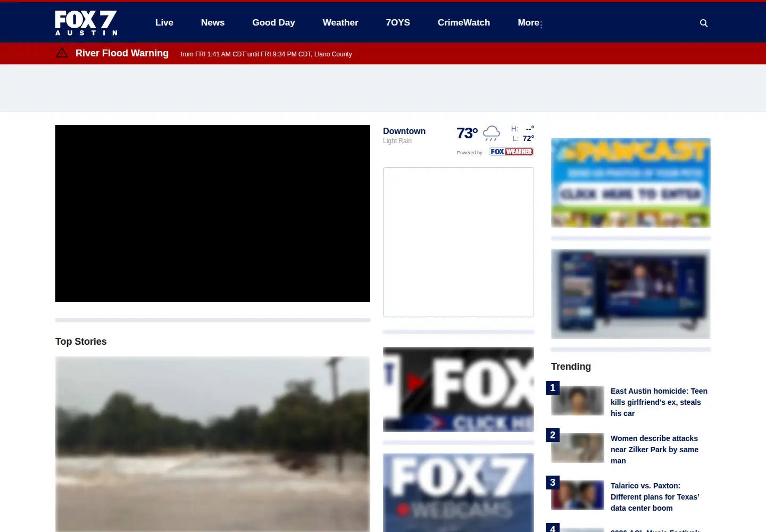The width and height of the screenshot is (766, 532).
Task: Open Women describe attacks near Zilker story
Action: (654, 450)
